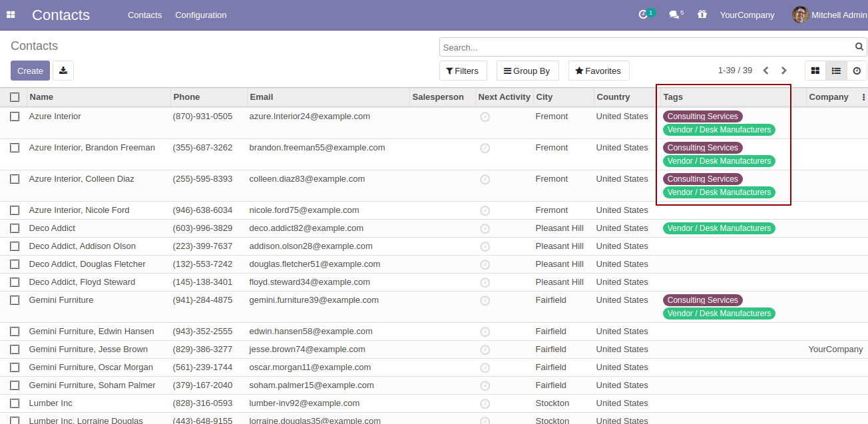
Task: Go to next page arrow
Action: 784,71
